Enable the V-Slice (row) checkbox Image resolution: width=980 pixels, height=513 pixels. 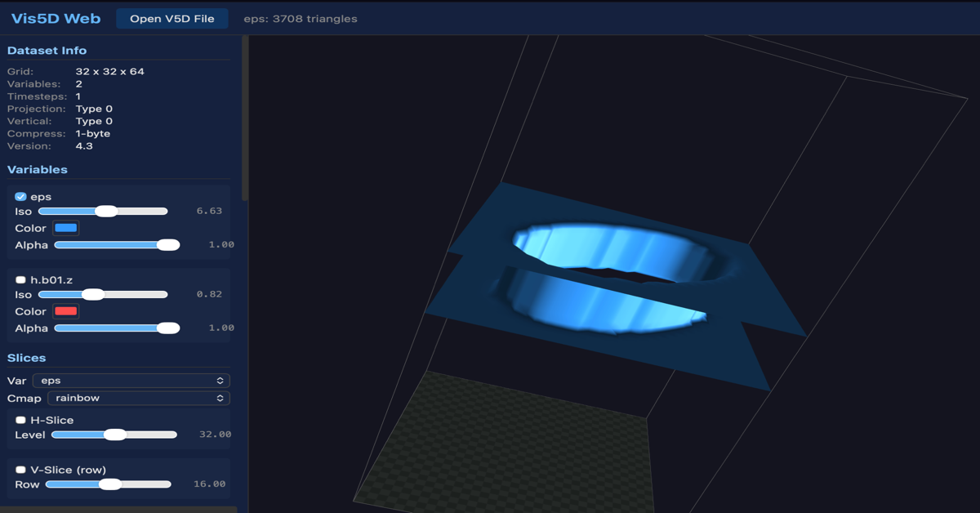pos(20,470)
